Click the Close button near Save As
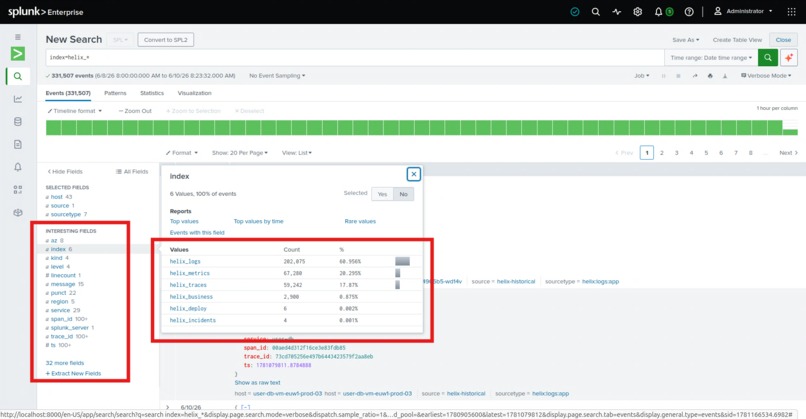The image size is (806, 419). 783,40
